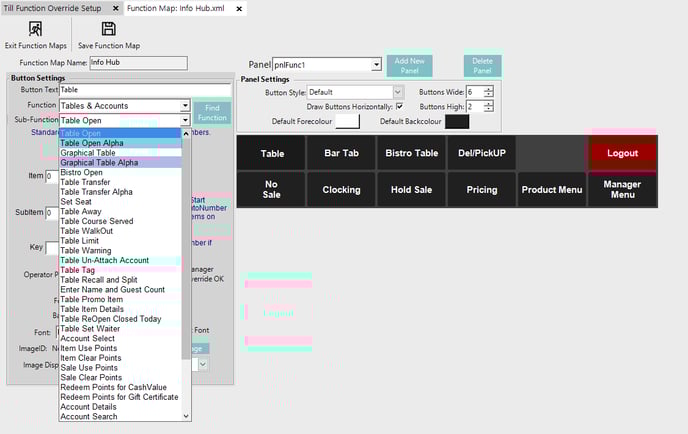The image size is (688, 434).
Task: Adjust the Buttons High stepper
Action: click(488, 106)
